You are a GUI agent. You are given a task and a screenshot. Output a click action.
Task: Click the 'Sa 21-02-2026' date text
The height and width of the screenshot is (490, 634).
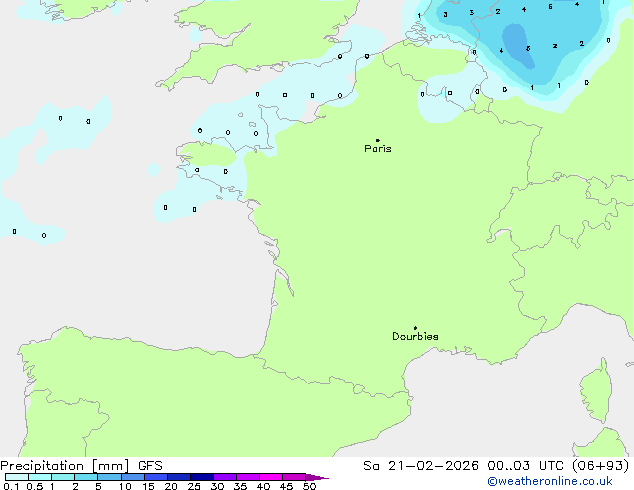pyautogui.click(x=421, y=466)
